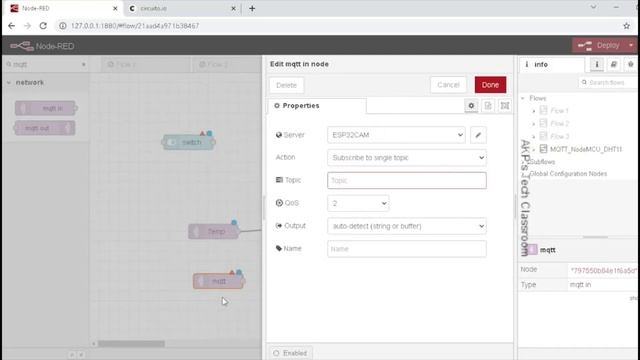Screen dimensions: 640x360
Task: Click the 'mqtt in' Type value
Action: 580,285
